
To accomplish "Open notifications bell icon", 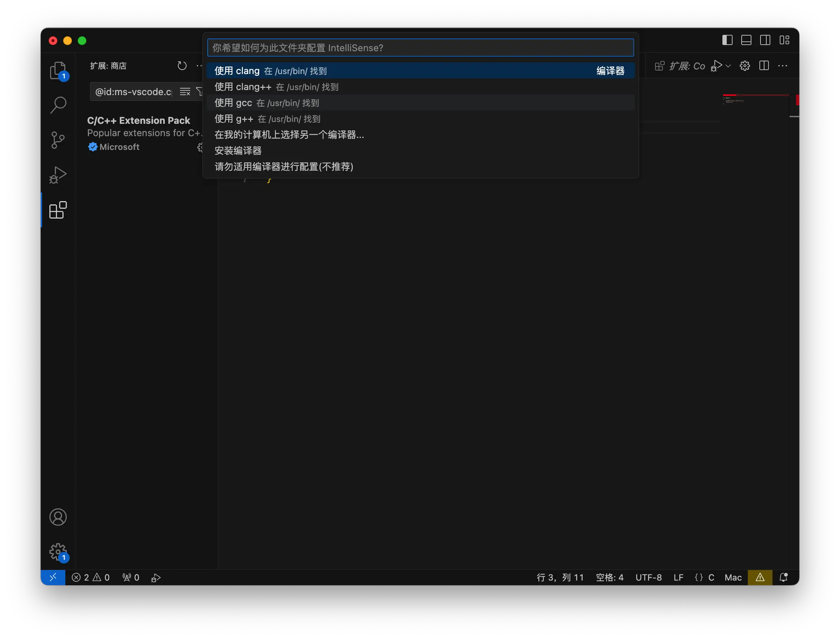I will (783, 577).
